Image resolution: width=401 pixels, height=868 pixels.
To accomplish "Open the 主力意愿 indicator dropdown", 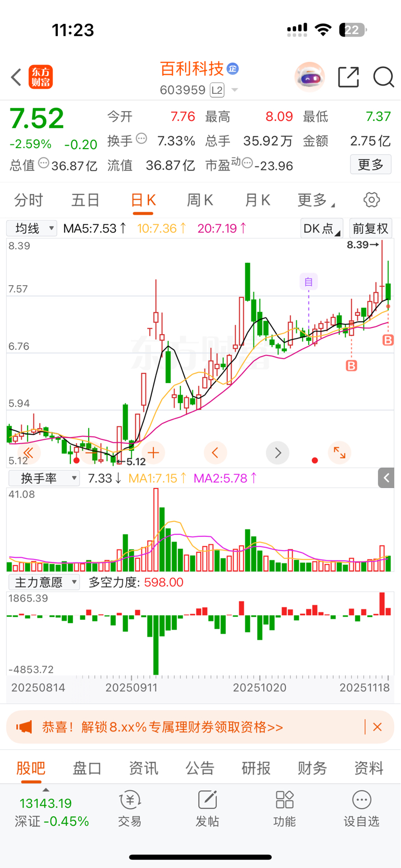I will click(x=44, y=582).
